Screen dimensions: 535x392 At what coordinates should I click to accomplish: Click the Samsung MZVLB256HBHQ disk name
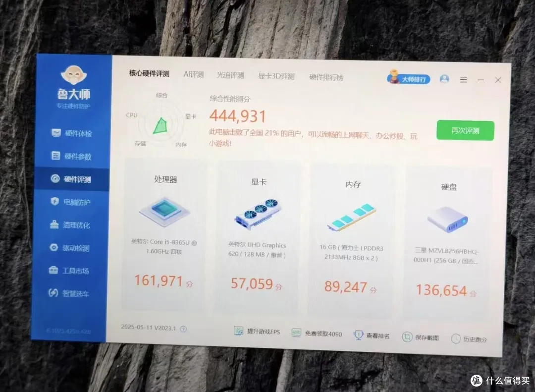pos(446,255)
